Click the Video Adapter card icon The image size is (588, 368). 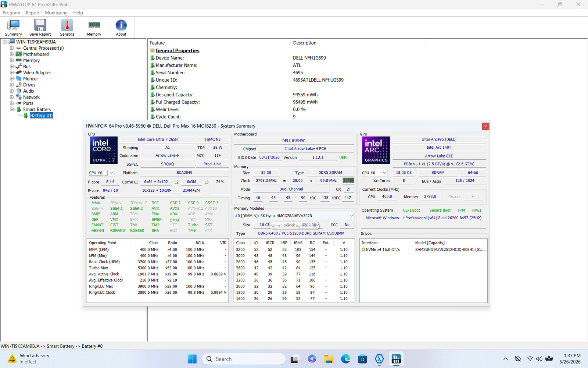19,72
